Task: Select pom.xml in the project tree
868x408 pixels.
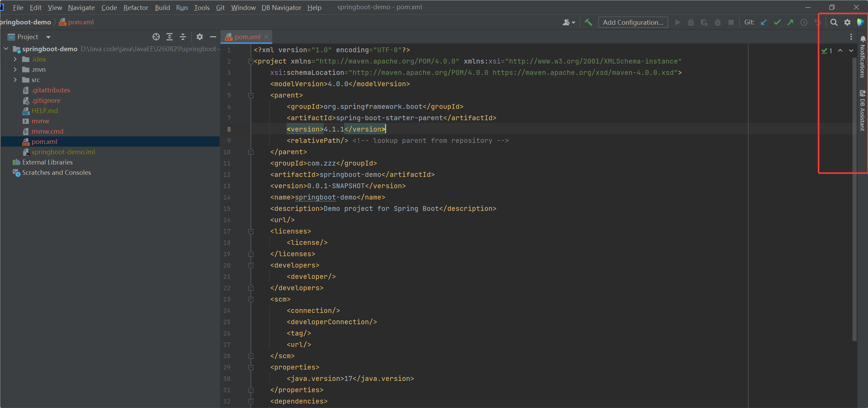Action: [44, 141]
